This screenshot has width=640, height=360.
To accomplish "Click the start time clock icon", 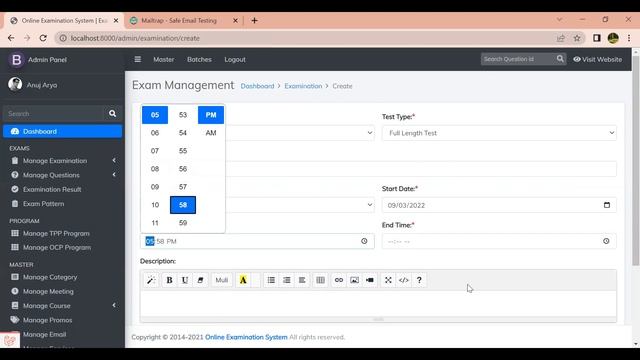I will [364, 241].
